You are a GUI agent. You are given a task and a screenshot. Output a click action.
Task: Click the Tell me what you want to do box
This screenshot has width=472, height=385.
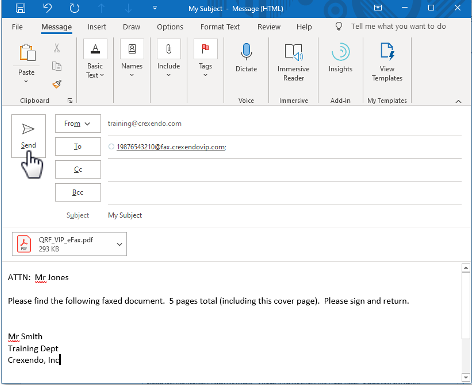(398, 26)
